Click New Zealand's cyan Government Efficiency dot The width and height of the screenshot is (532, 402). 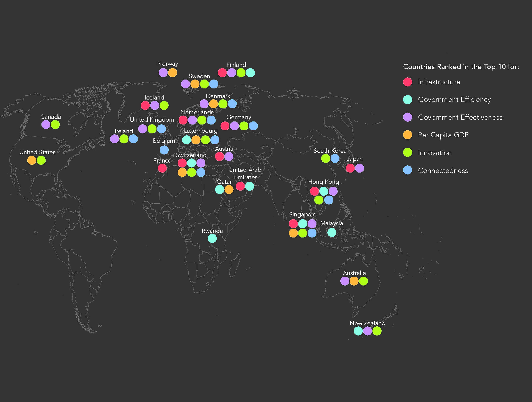point(358,331)
